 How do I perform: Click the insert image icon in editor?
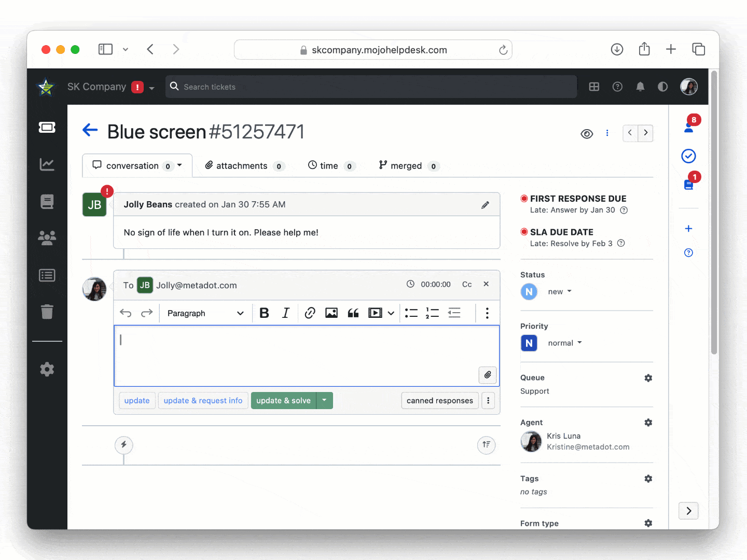click(331, 313)
